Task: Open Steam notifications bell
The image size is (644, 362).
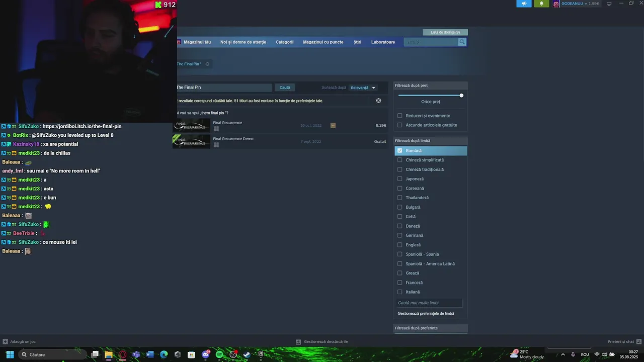Action: tap(541, 4)
